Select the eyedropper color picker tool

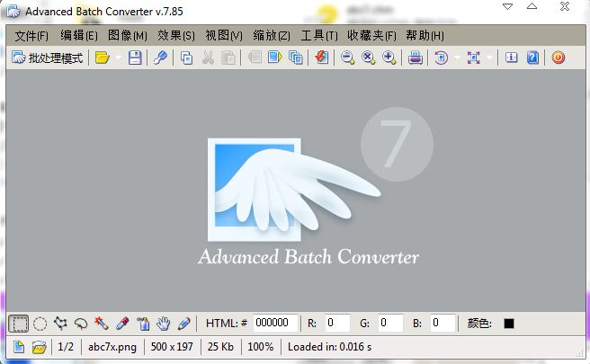[x=122, y=323]
